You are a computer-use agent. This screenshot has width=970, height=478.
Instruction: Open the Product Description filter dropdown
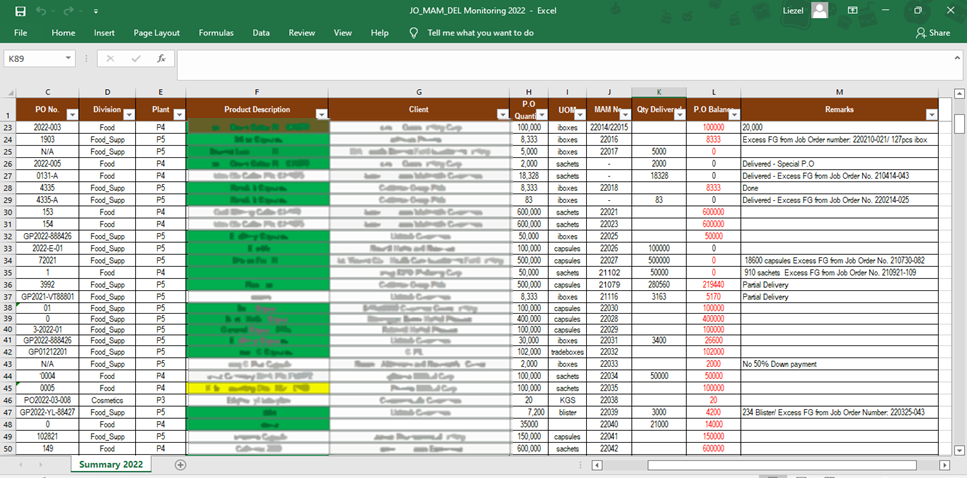[x=322, y=114]
